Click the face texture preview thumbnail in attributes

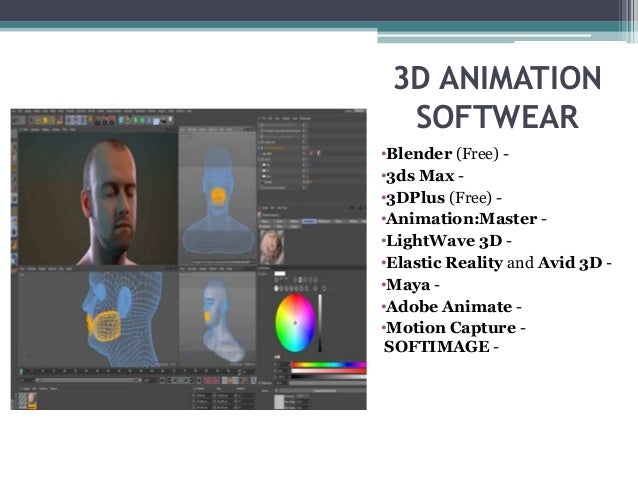[x=272, y=247]
